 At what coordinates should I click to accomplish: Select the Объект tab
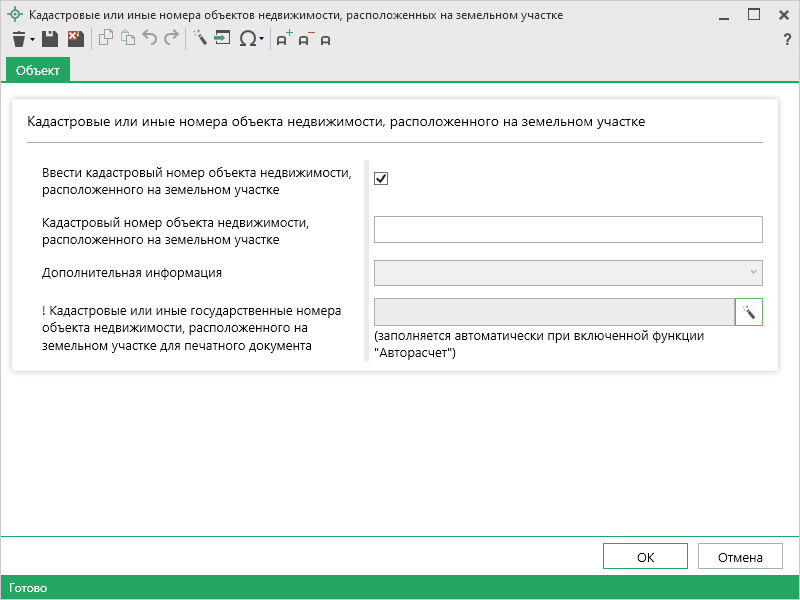pyautogui.click(x=38, y=69)
